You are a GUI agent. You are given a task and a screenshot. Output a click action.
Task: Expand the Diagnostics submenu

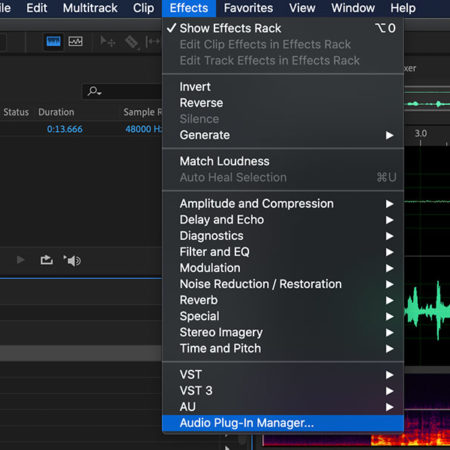(x=283, y=236)
